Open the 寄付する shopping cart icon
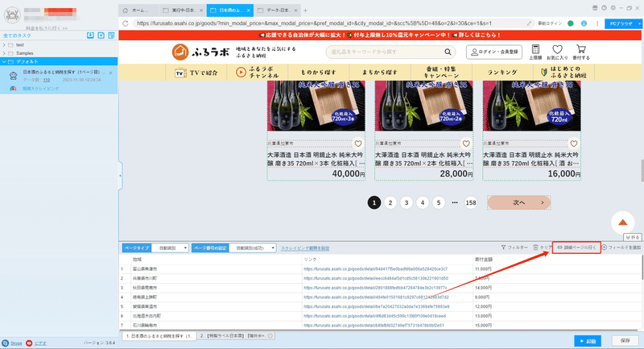Screen dimensions: 644x349 click(580, 52)
